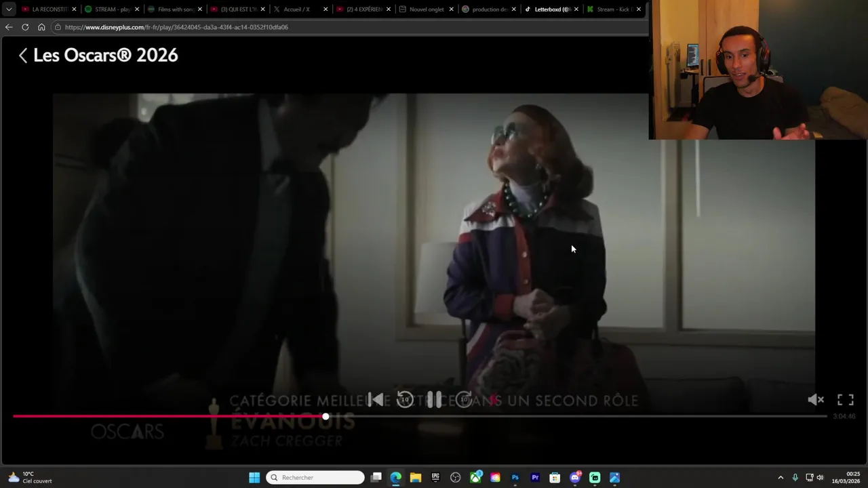View site information lock icon

(x=58, y=27)
